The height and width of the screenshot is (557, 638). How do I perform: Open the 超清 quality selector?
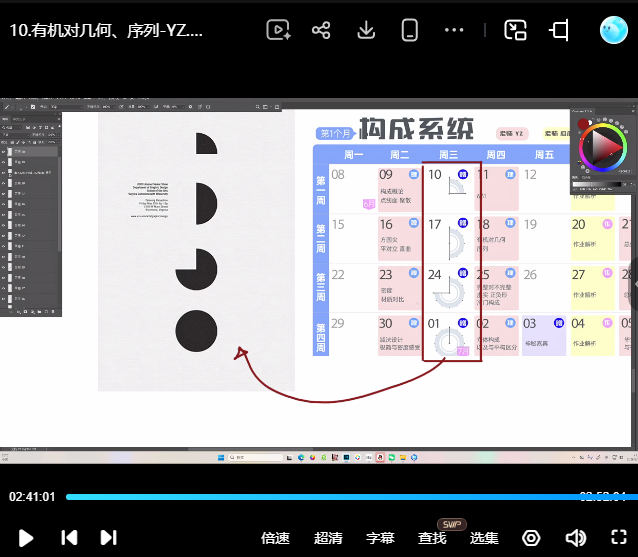point(328,538)
